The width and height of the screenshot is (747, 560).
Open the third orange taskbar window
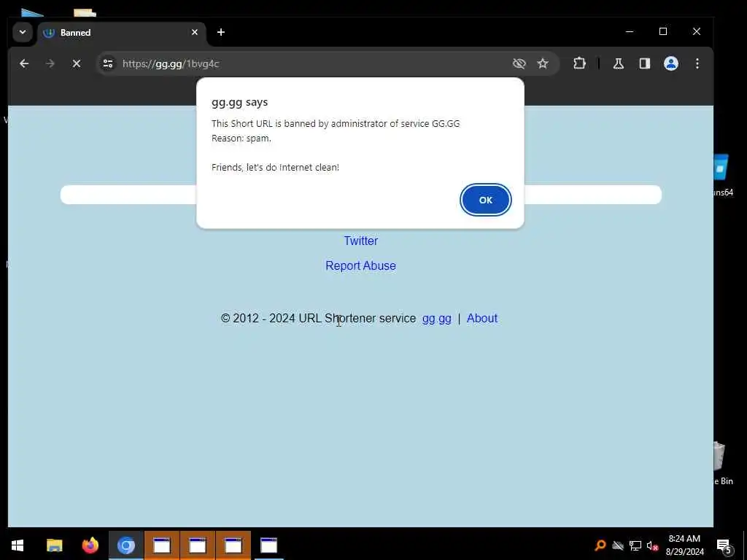tap(233, 545)
